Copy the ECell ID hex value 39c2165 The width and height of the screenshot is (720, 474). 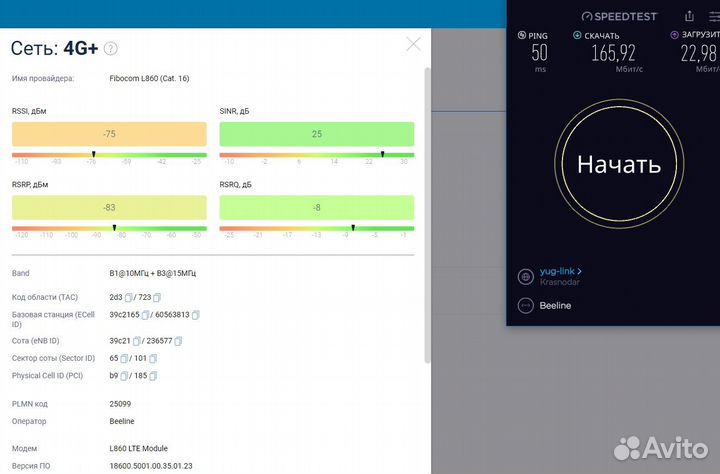(146, 315)
